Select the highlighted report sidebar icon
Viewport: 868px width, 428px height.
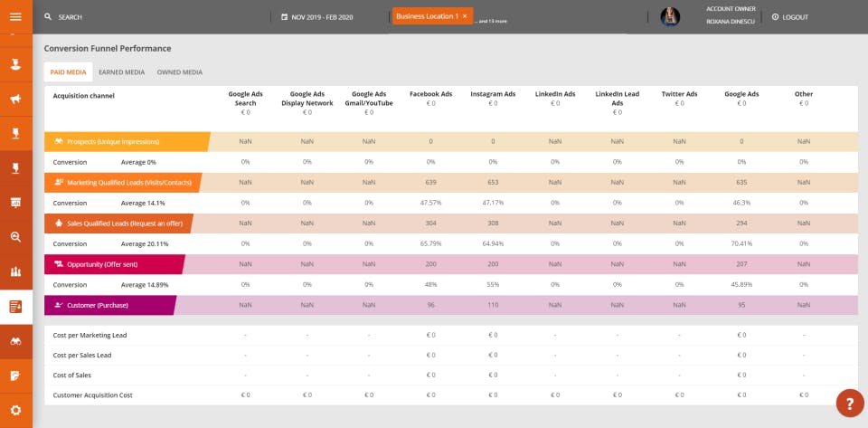click(x=15, y=307)
